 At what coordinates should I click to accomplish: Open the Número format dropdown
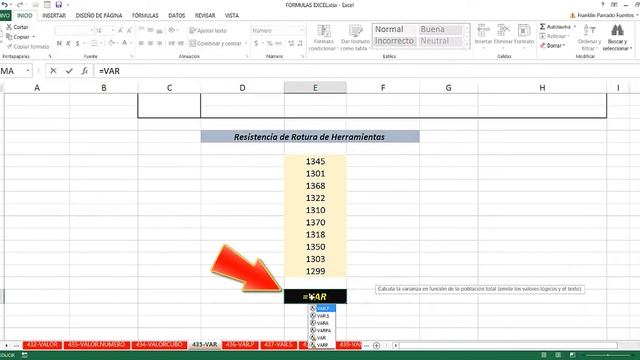pyautogui.click(x=302, y=31)
